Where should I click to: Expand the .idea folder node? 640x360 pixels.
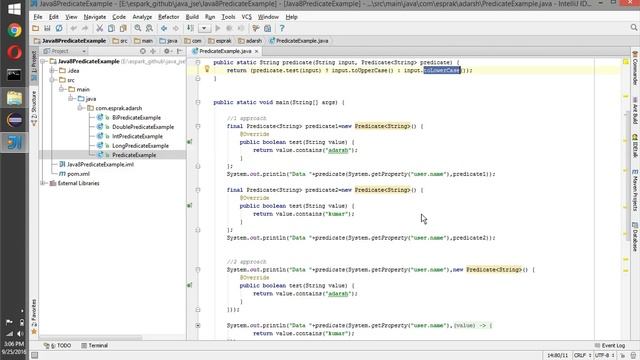click(x=52, y=71)
